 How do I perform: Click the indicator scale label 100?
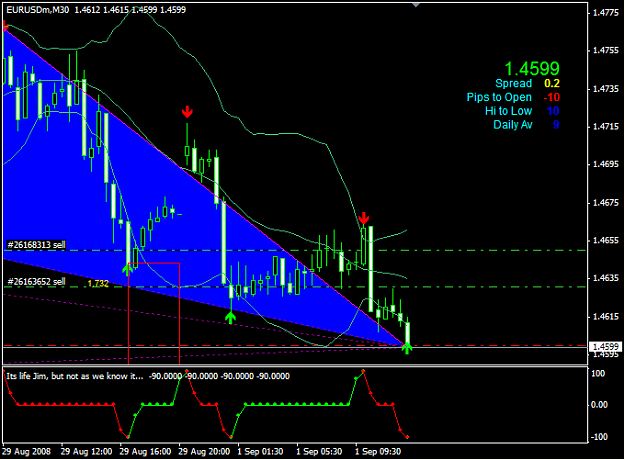pos(598,374)
